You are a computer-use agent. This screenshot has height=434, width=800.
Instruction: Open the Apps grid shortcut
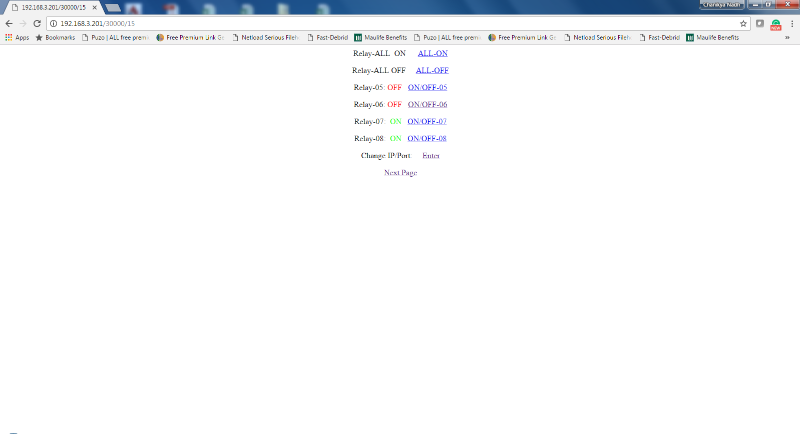point(17,37)
